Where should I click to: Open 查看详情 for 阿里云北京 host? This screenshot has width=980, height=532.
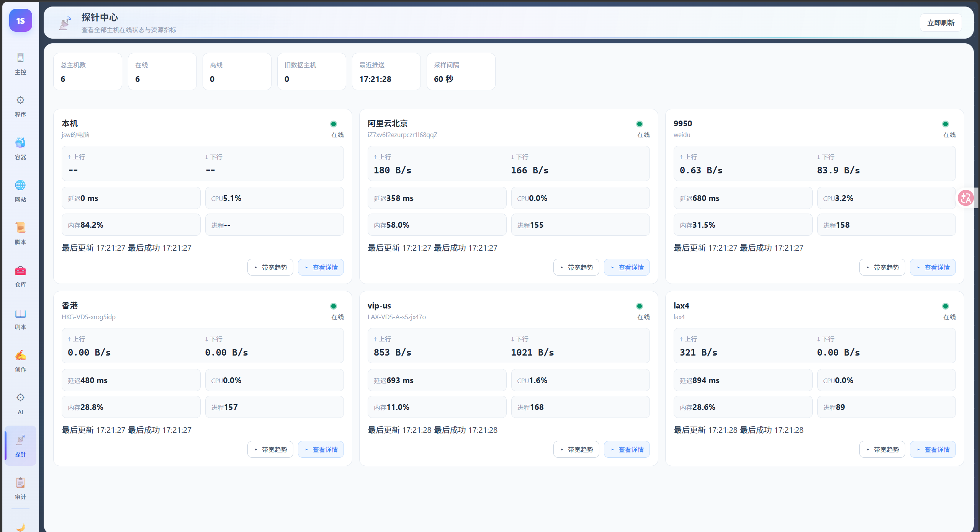tap(627, 267)
